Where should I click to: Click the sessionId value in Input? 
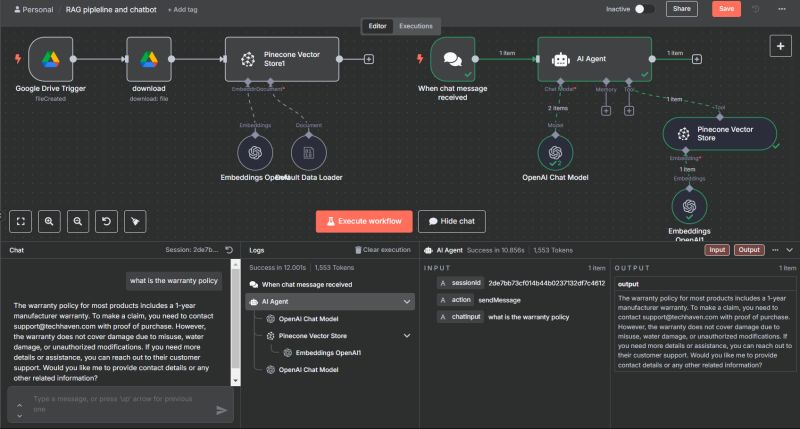[546, 283]
